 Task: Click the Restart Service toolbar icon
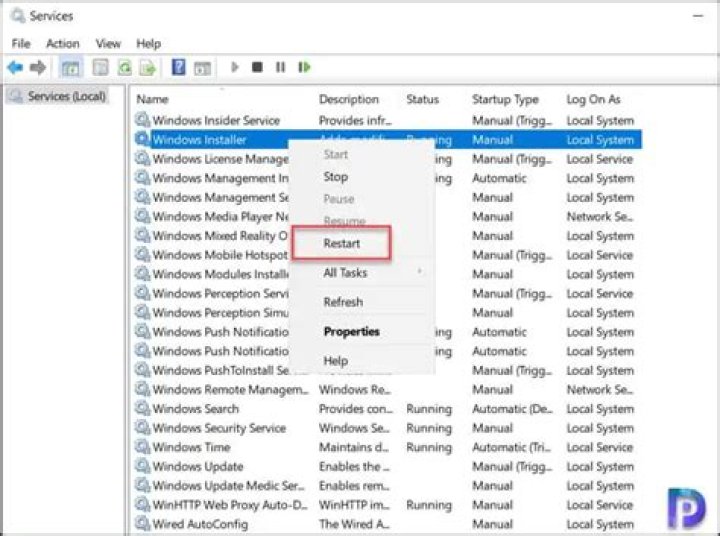[304, 68]
